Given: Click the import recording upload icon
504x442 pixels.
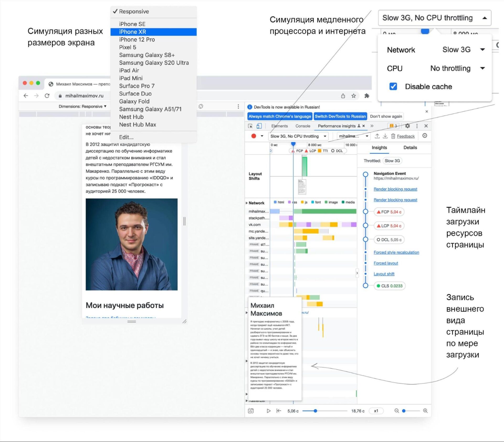Looking at the screenshot, I should tap(377, 136).
